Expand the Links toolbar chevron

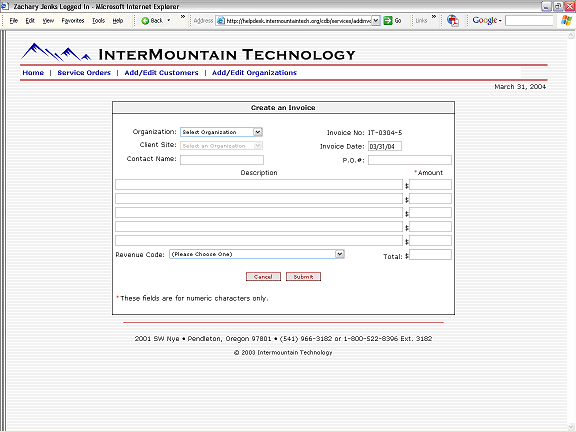pos(434,17)
